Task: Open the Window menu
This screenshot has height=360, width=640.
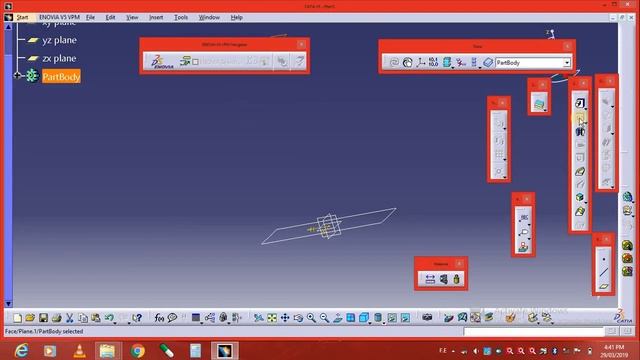Action: 209,17
